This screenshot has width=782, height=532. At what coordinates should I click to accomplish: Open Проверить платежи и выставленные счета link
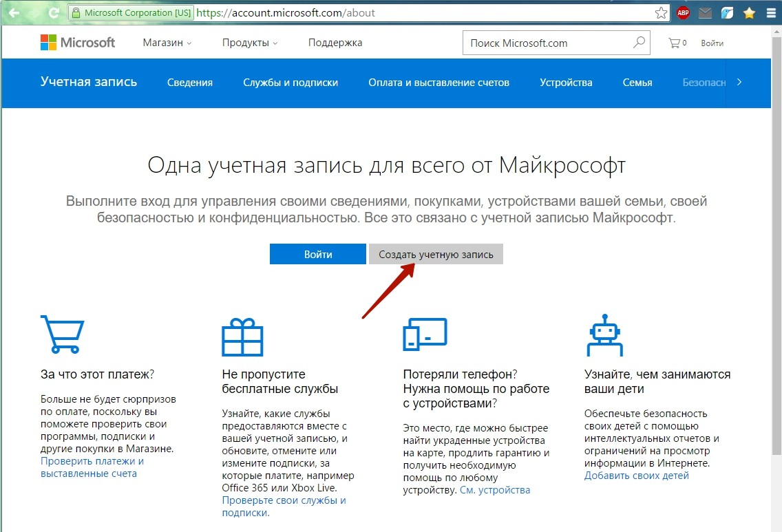coord(92,467)
